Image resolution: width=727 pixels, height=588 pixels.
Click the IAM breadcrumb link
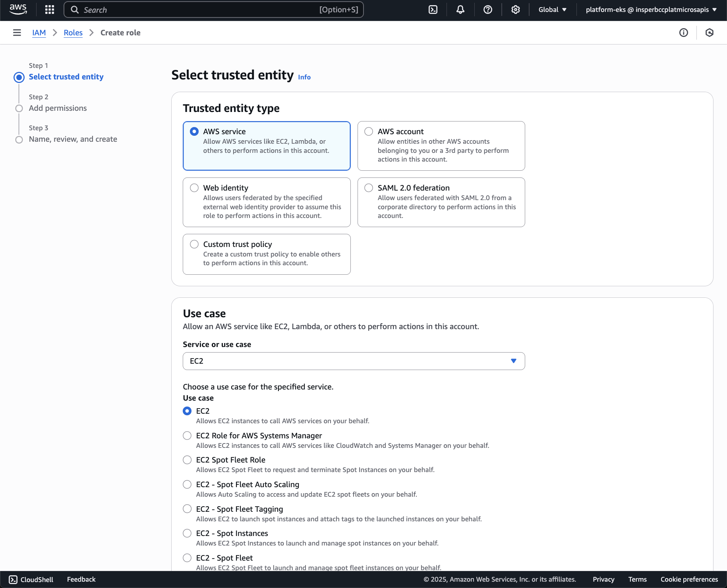click(x=39, y=33)
